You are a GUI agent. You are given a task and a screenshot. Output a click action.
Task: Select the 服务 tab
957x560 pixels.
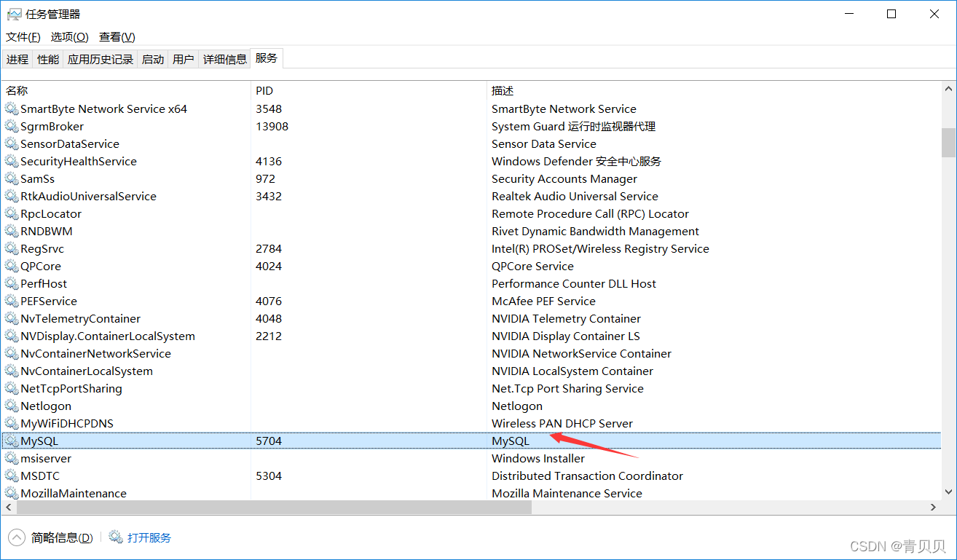[267, 58]
